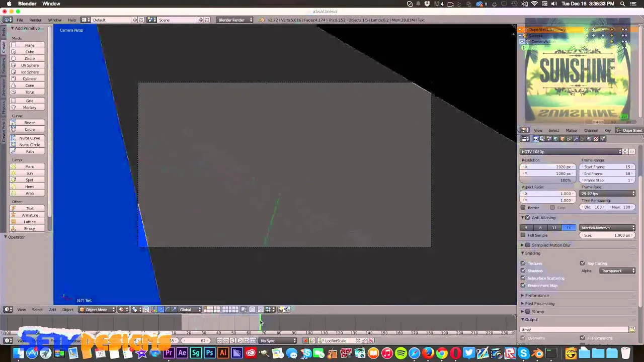
Task: Add a render preset with plus button
Action: click(x=625, y=152)
